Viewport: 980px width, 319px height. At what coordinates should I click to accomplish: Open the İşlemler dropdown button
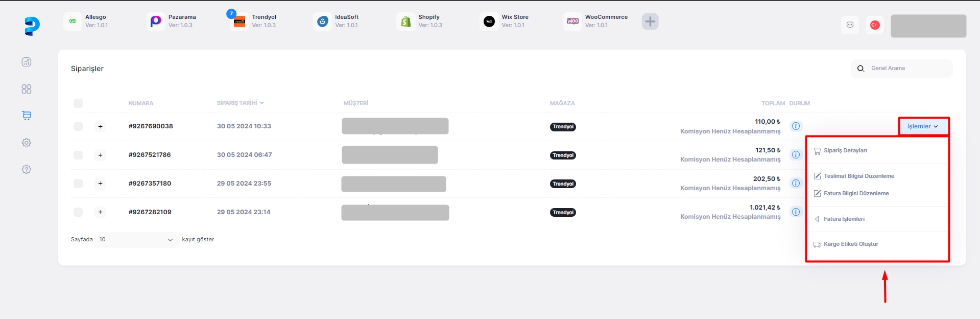point(923,126)
